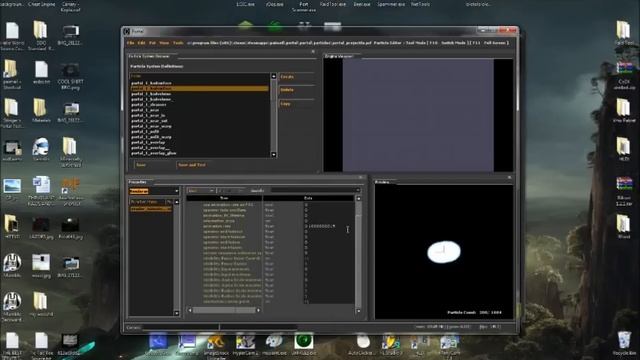
Task: Click the horizontal scrollbar right arrow
Action: click(x=258, y=310)
